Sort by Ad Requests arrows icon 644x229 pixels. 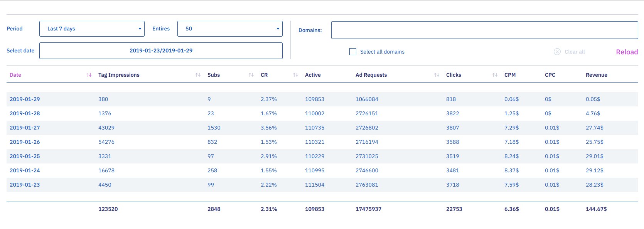[437, 75]
